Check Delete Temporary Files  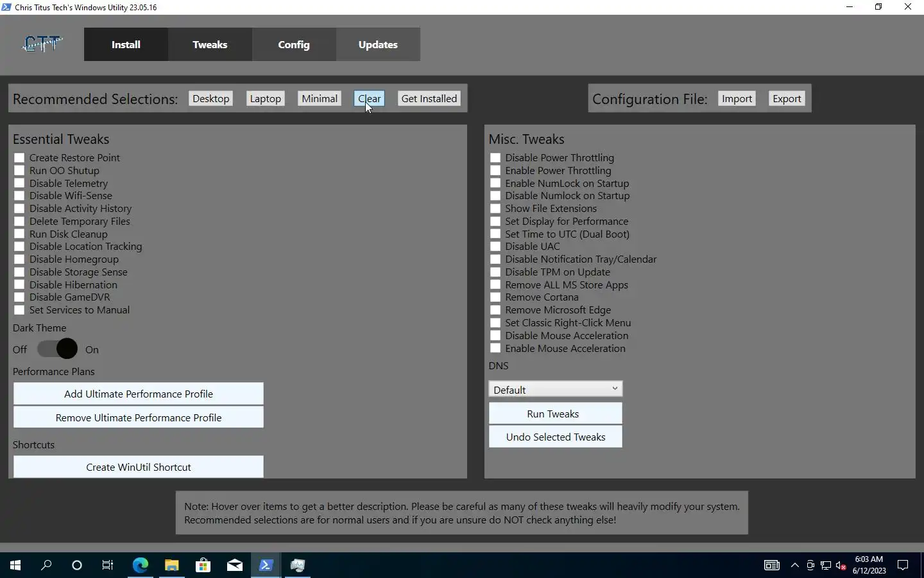click(19, 221)
